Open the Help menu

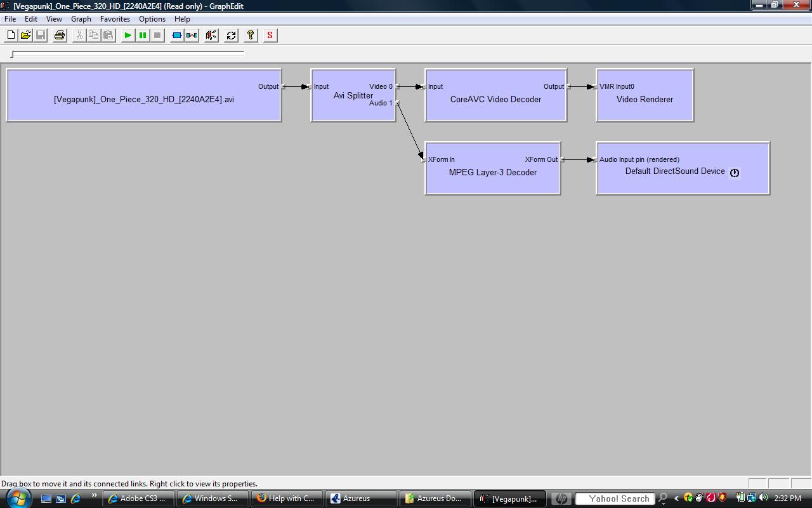point(182,19)
